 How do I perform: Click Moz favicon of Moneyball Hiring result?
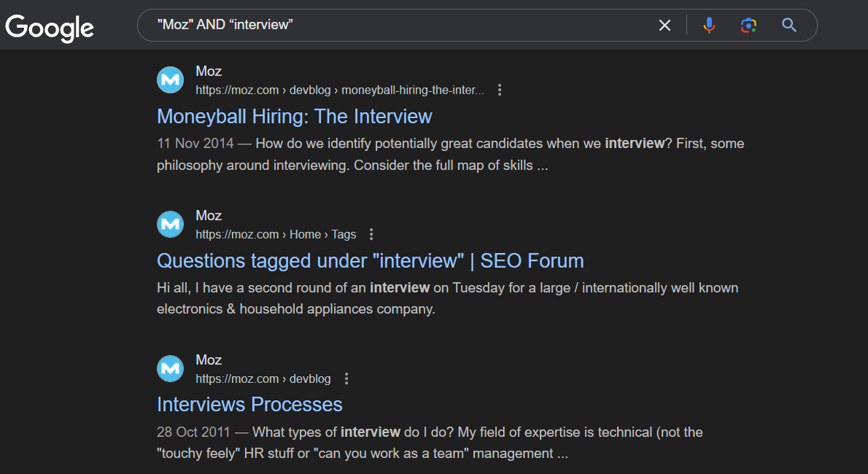coord(171,80)
